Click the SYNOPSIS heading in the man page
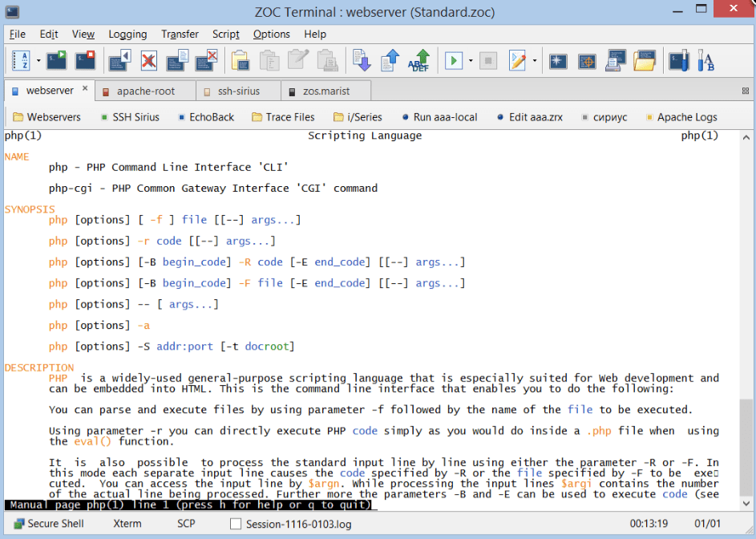 30,209
